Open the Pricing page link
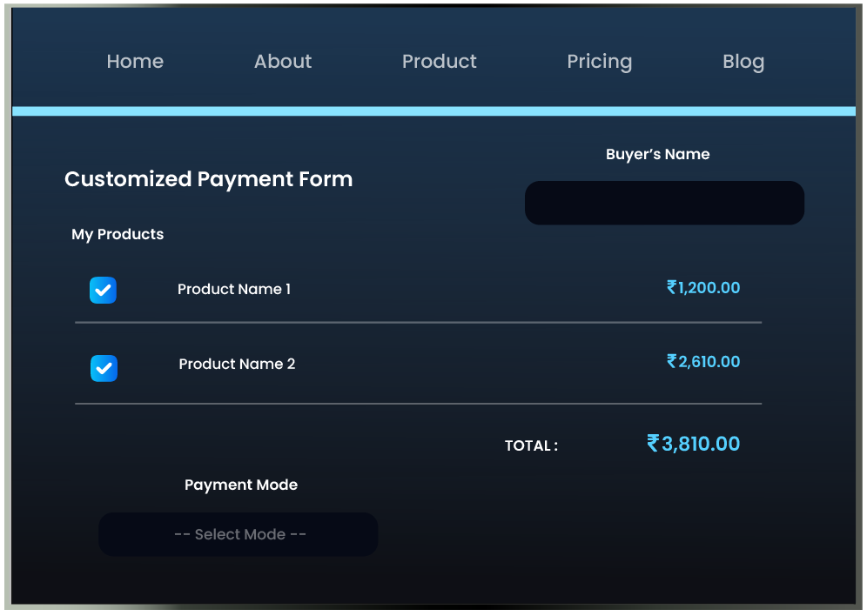Image resolution: width=867 pixels, height=616 pixels. tap(599, 62)
